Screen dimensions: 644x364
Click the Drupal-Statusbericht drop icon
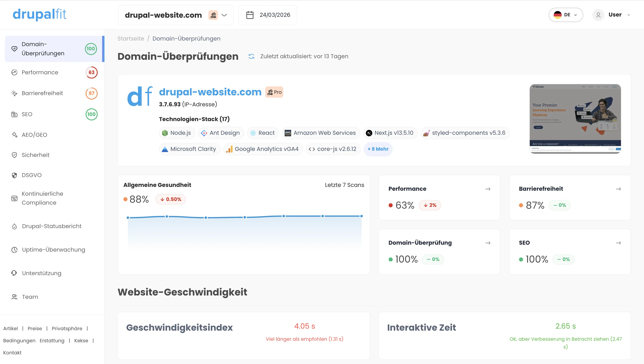click(x=14, y=226)
